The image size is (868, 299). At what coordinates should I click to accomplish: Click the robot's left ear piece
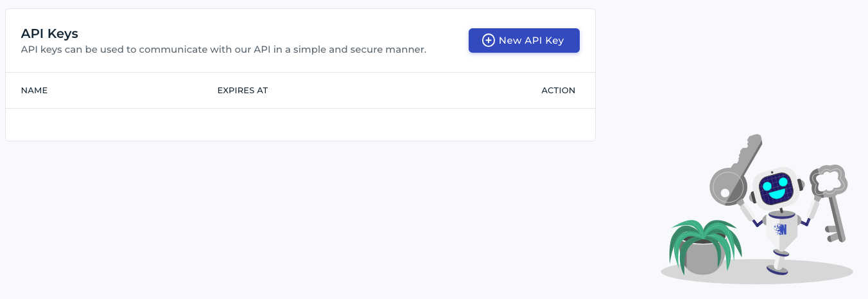(x=752, y=197)
